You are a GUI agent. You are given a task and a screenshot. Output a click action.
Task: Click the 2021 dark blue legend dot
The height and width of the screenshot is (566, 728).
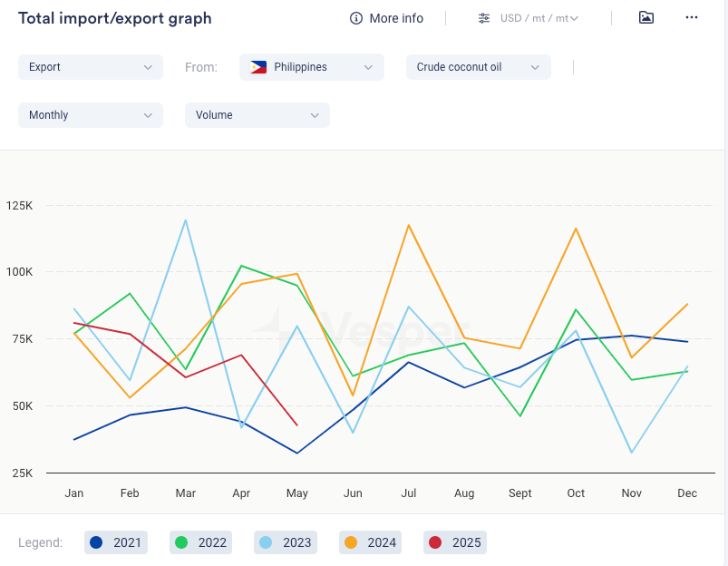(x=96, y=542)
